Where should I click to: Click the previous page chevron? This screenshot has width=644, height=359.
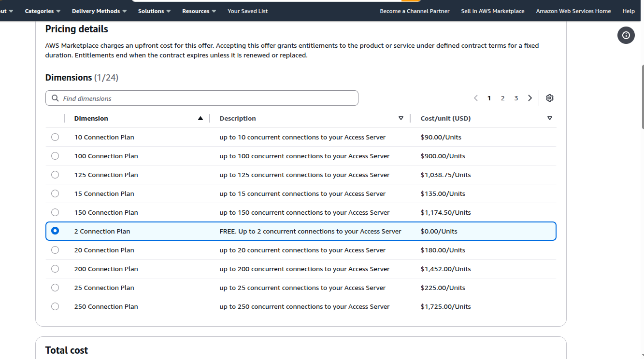[476, 98]
